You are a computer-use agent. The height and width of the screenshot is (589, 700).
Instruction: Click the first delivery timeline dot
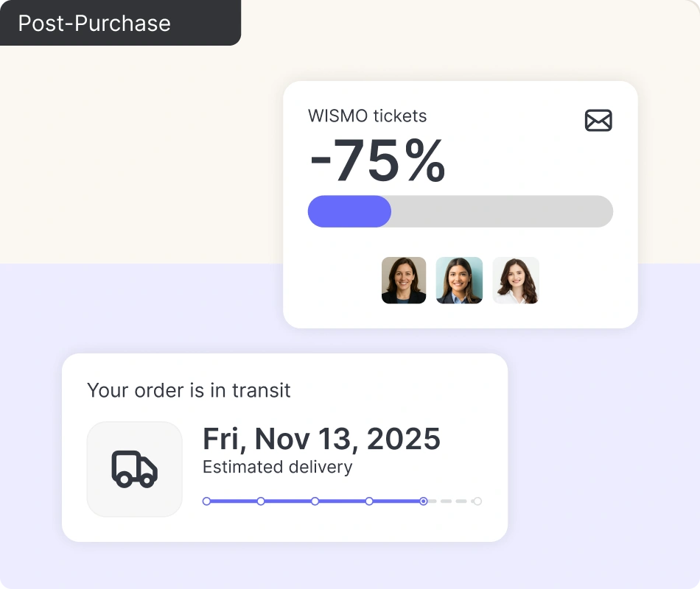click(x=206, y=501)
